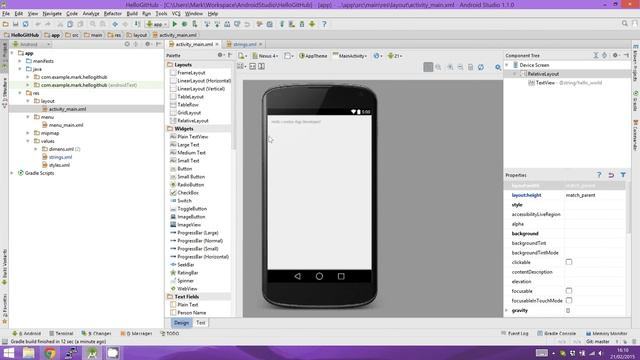The image size is (640, 360).
Task: Select TextView in Component Tree
Action: (545, 83)
